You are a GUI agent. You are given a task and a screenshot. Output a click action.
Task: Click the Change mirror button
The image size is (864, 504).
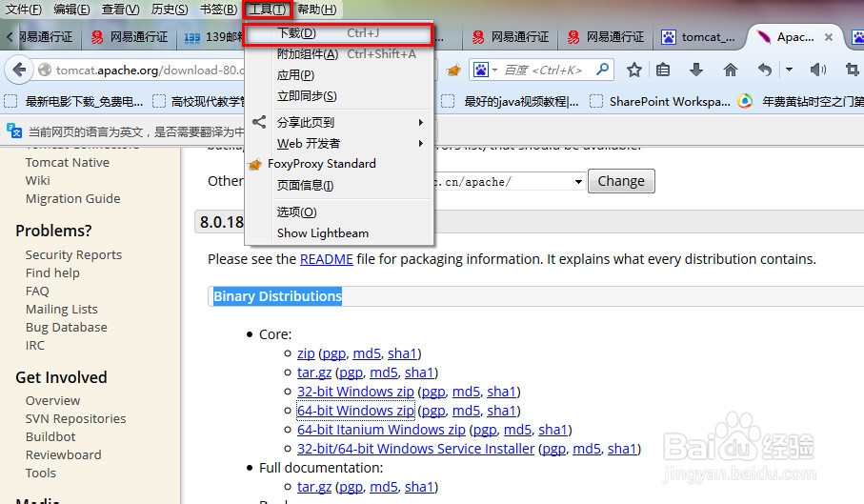point(621,181)
